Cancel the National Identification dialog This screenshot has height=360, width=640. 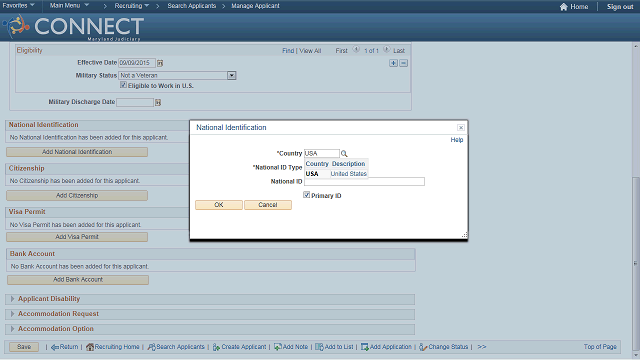click(x=268, y=205)
